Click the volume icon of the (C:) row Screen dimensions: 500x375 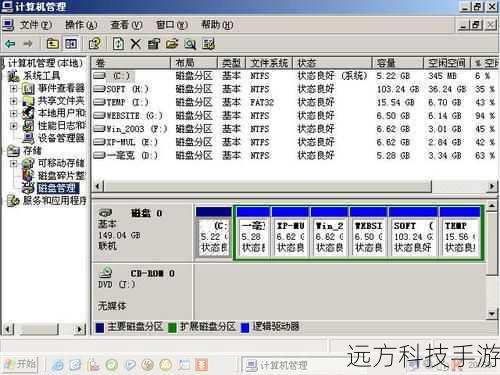(x=99, y=76)
